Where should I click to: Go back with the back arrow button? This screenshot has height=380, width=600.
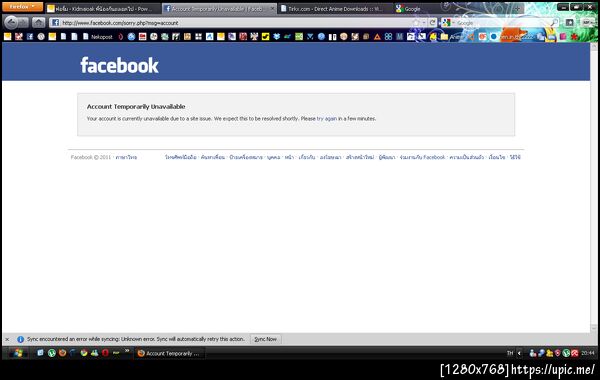(x=11, y=23)
